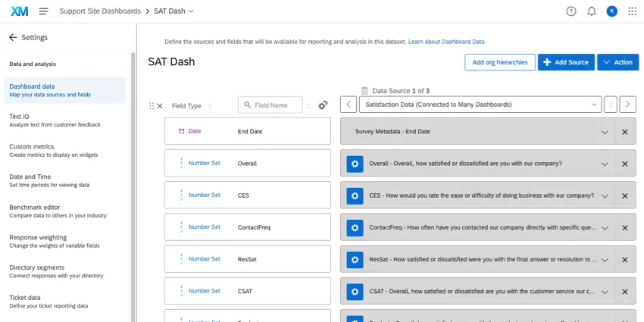Open the Satisfaction Data source dropdown
The width and height of the screenshot is (644, 322).
pos(480,105)
